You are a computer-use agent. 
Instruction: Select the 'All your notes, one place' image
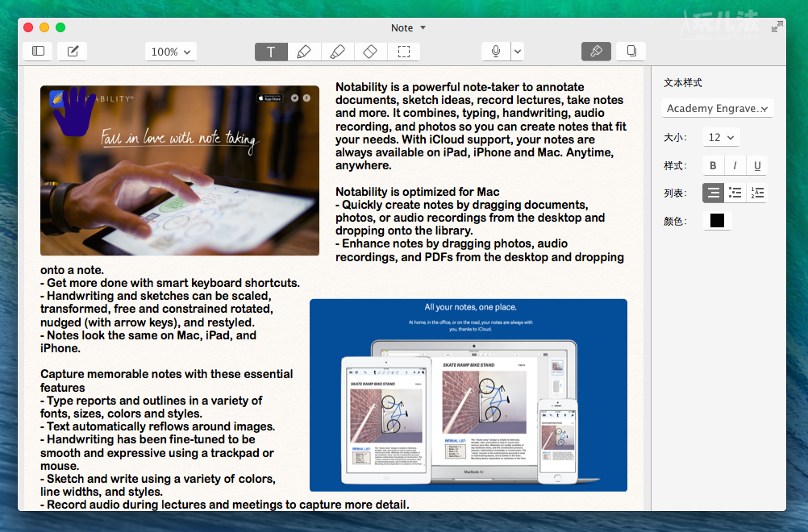(469, 395)
